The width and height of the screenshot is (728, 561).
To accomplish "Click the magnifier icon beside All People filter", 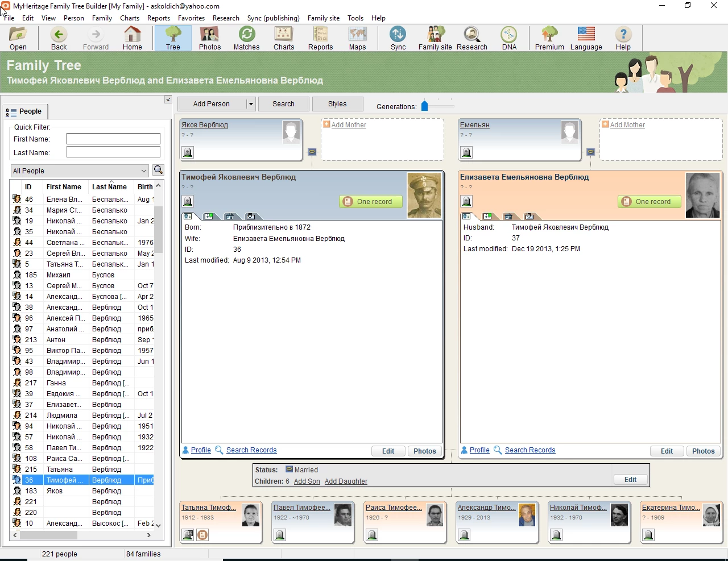I will click(158, 170).
